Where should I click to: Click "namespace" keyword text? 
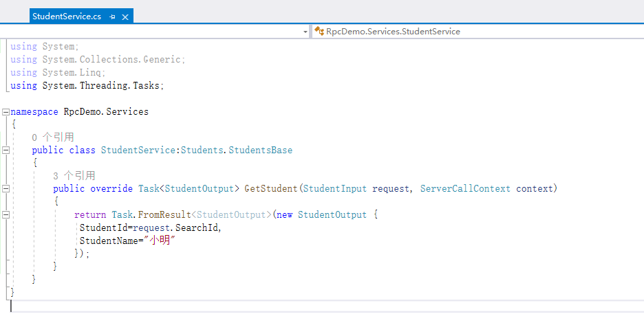click(34, 111)
